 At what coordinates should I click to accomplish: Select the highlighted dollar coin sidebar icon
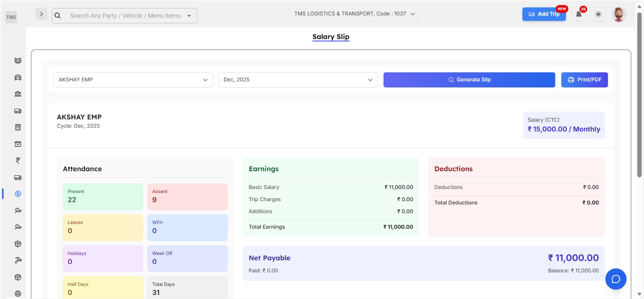18,194
